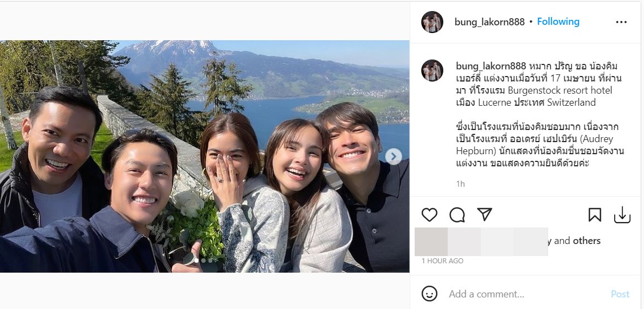Viewport: 644px width, 309px height.
Task: Save the post with the bookmark icon
Action: [x=595, y=215]
